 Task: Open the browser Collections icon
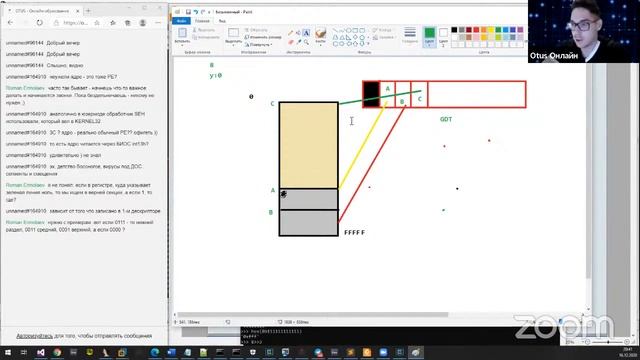coord(127,23)
